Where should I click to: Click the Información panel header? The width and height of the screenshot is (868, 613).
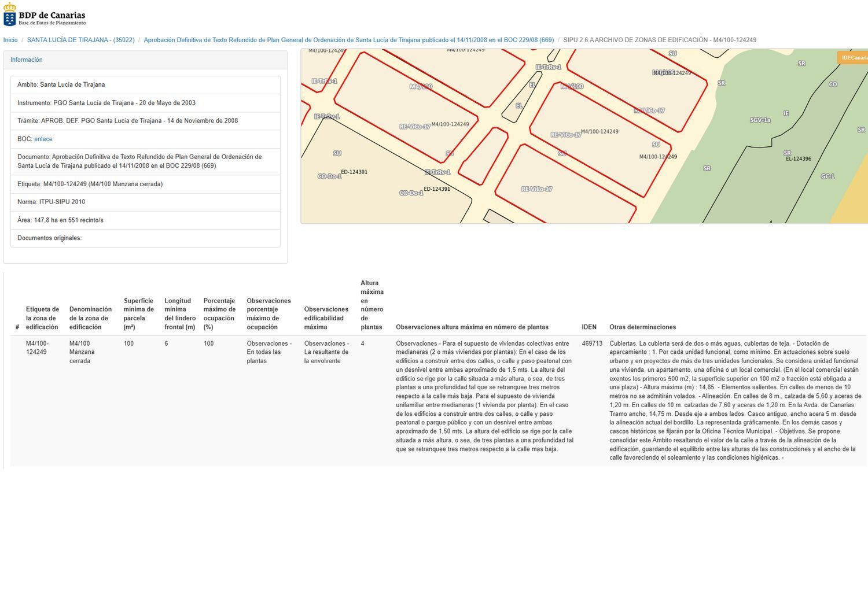27,60
